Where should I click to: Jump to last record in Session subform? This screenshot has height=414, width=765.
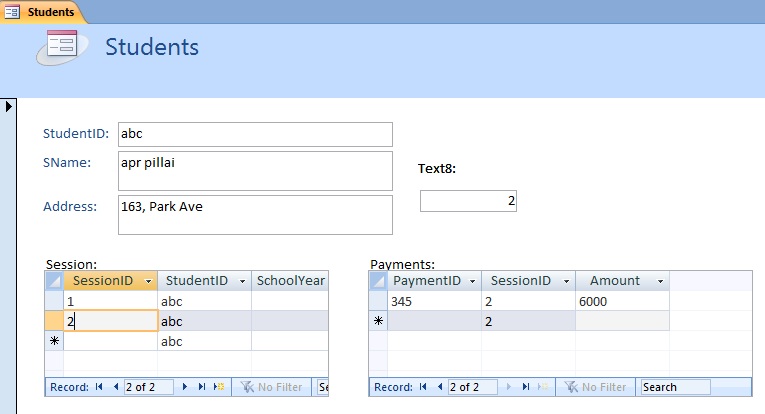coord(202,387)
